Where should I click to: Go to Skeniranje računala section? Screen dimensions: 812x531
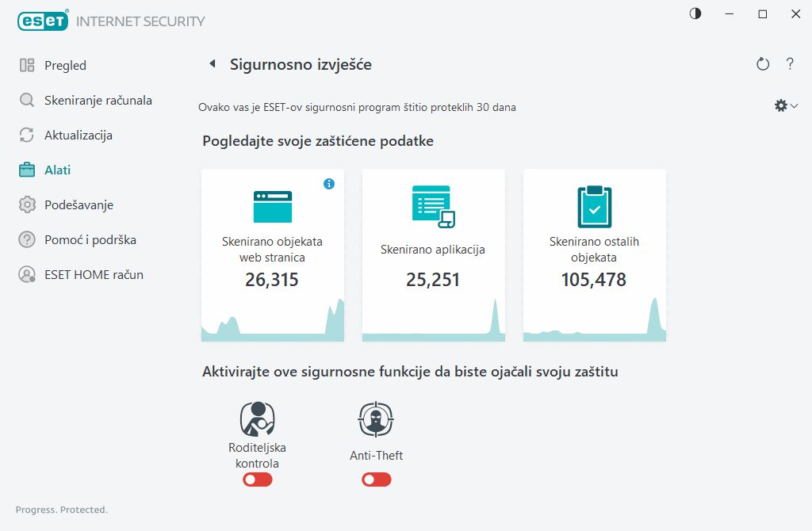tap(98, 101)
